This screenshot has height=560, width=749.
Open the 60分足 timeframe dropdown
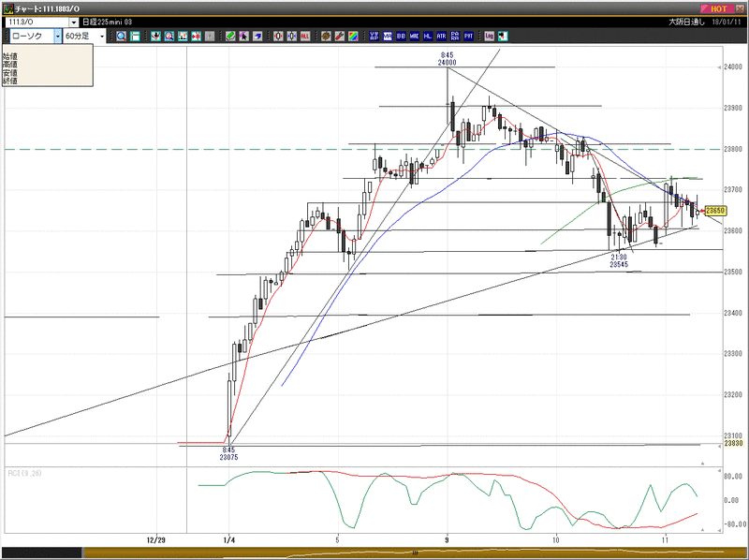click(102, 36)
